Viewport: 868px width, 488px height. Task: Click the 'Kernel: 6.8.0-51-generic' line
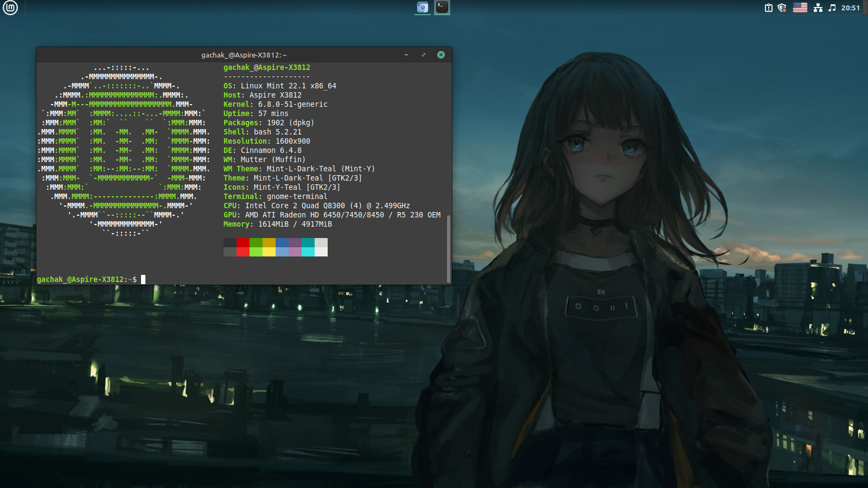point(276,104)
